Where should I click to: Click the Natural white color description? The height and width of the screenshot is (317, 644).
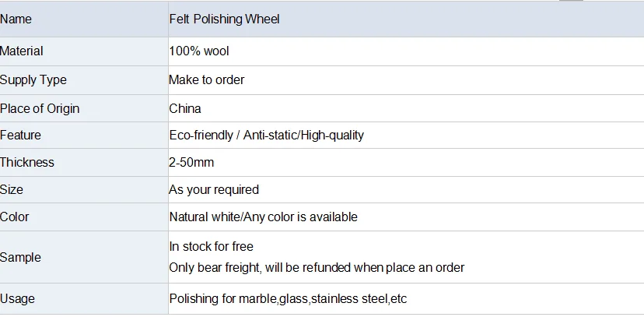point(263,217)
